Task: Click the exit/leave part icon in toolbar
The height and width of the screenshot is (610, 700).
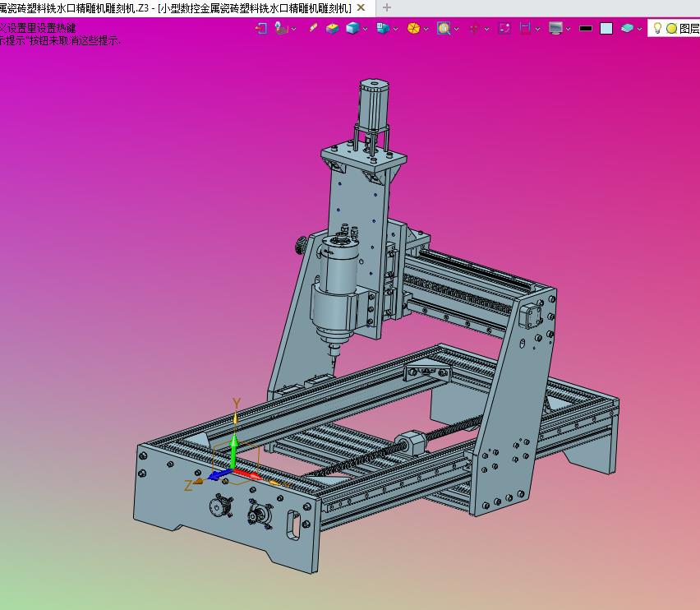Action: [261, 29]
